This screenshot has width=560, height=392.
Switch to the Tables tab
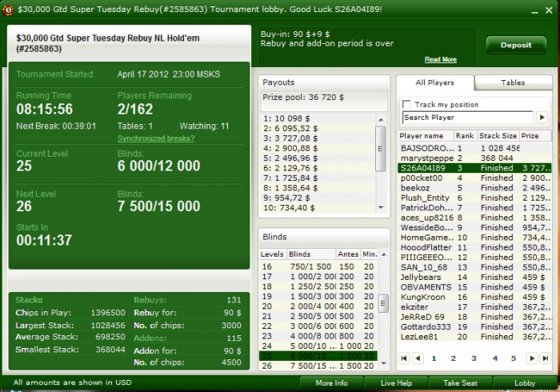pos(513,82)
